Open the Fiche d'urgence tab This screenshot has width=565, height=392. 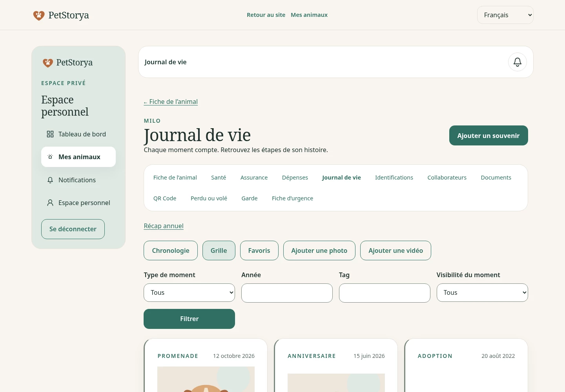(x=293, y=198)
